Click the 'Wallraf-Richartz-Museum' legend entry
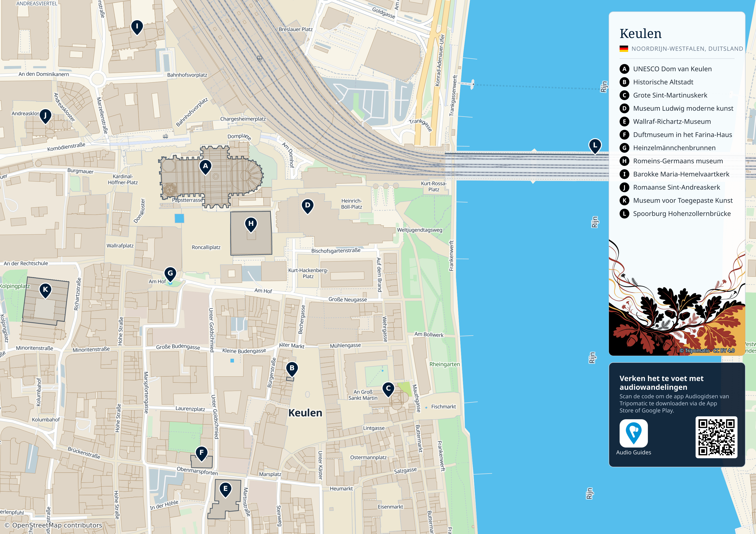The image size is (756, 534). (672, 122)
